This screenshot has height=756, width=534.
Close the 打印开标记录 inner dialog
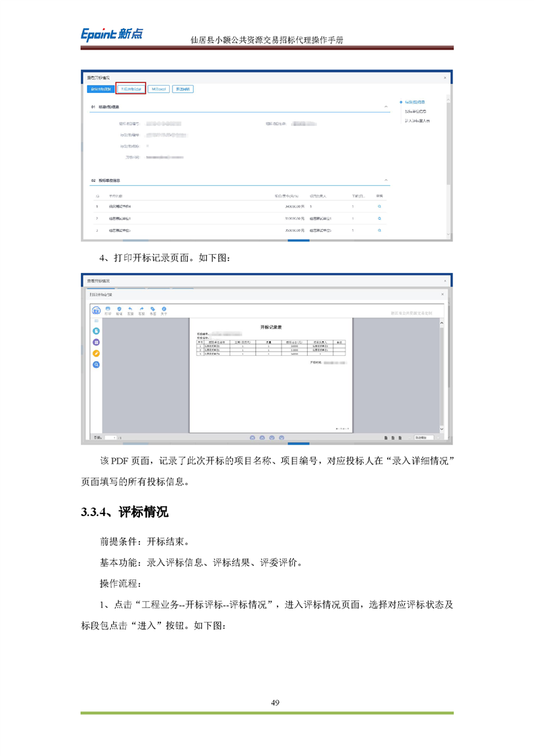click(442, 294)
